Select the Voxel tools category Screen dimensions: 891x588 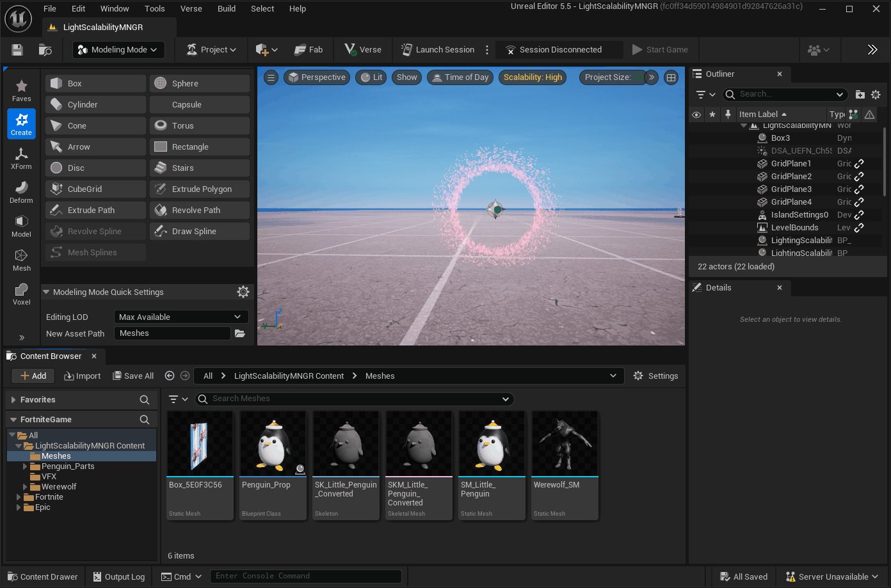(21, 294)
